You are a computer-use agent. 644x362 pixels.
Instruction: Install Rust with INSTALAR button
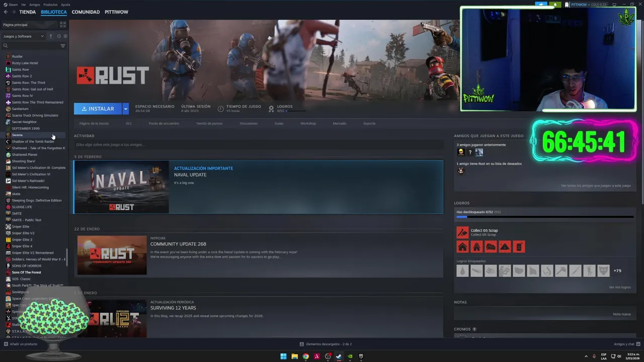pyautogui.click(x=98, y=109)
